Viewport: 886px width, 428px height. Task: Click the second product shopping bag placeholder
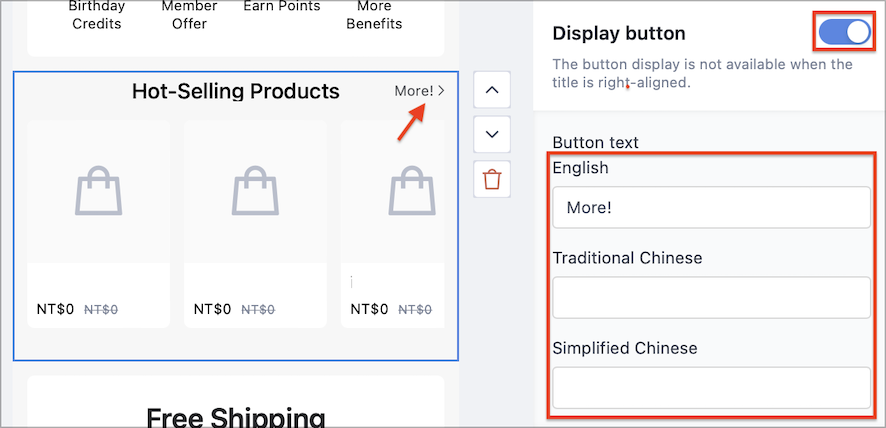point(255,191)
